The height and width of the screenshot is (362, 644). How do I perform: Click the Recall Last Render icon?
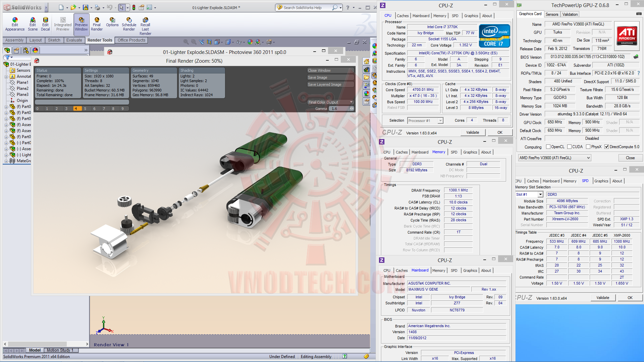[145, 26]
